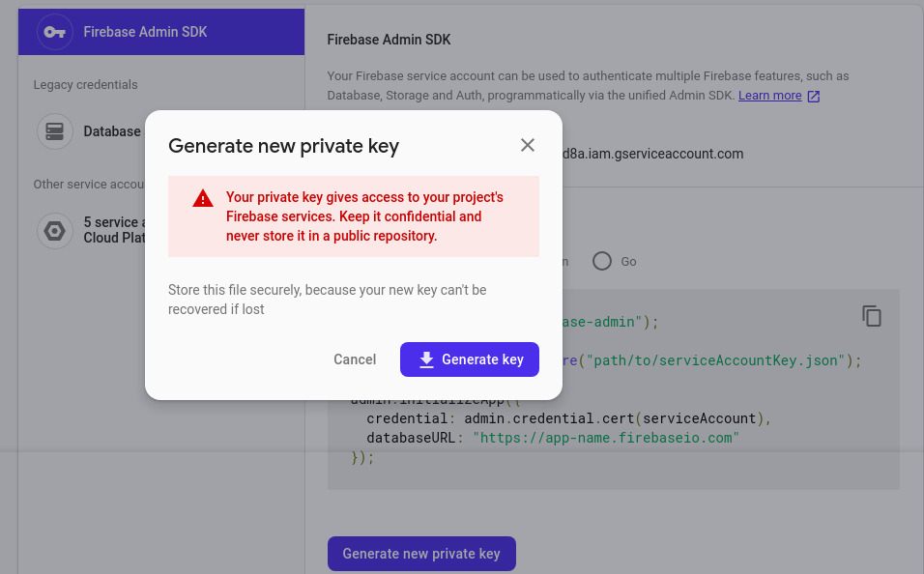Close the Generate new private key dialog
This screenshot has height=574, width=924.
coord(527,145)
